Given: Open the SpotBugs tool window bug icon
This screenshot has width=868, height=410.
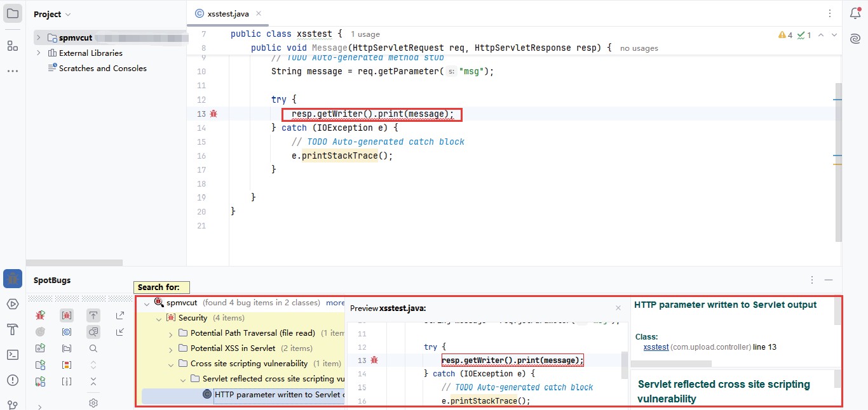Looking at the screenshot, I should click(x=13, y=279).
